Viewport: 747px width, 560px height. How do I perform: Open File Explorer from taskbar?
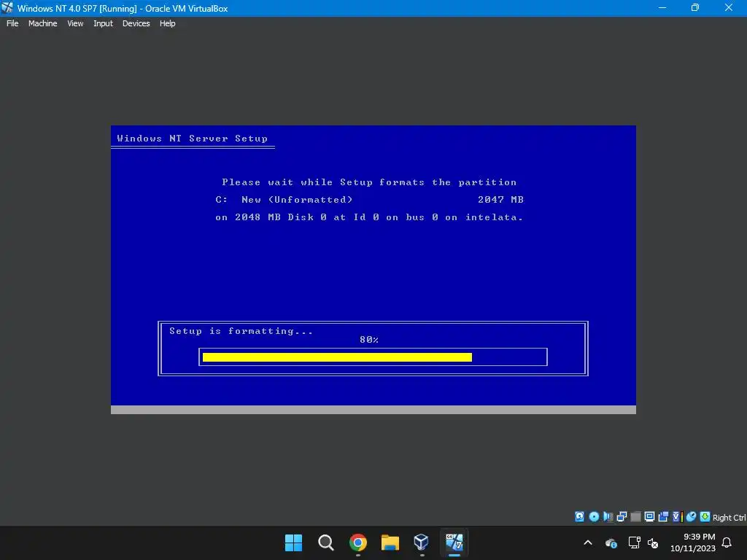click(x=390, y=542)
